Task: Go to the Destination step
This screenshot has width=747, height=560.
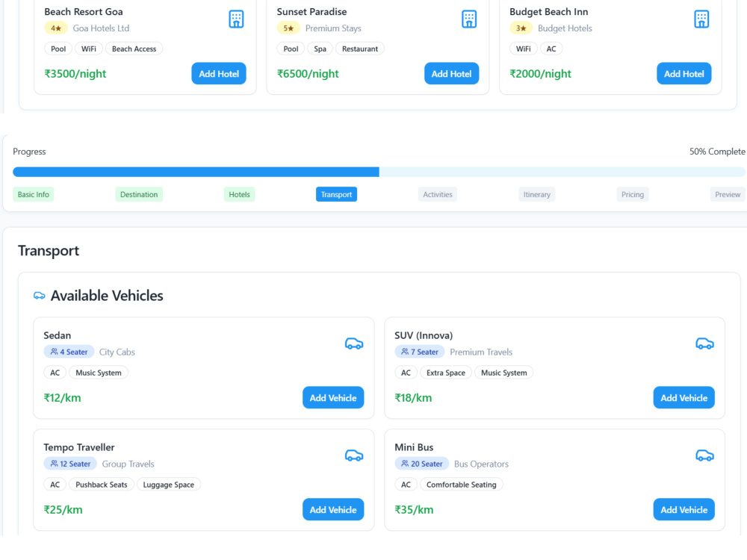Action: point(139,194)
